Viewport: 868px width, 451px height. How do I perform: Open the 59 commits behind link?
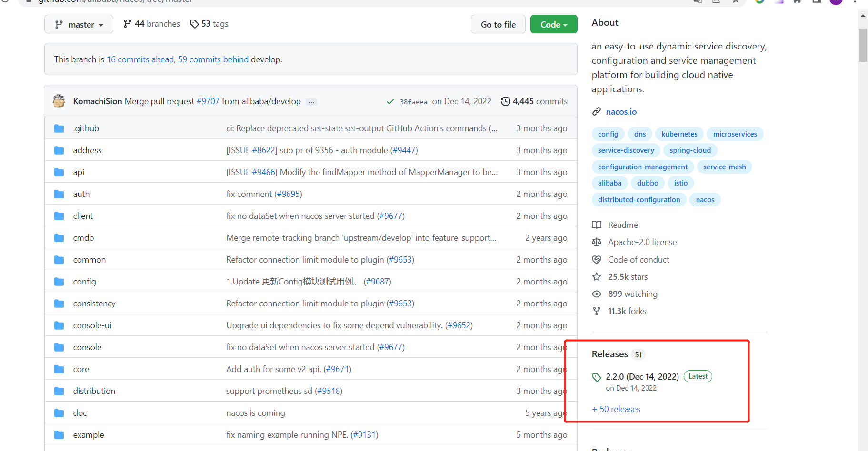(213, 59)
